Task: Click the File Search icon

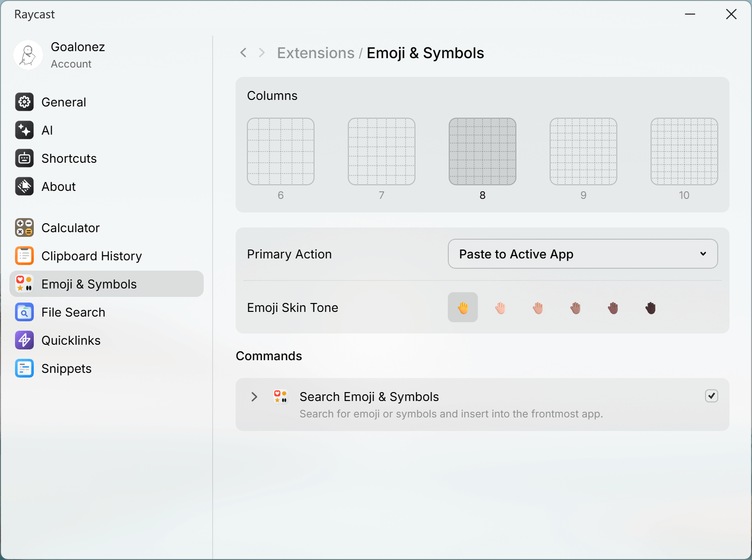Action: [x=24, y=312]
